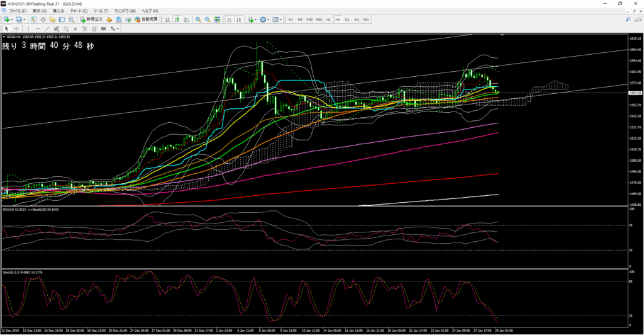Select the M5 timeframe

300,20
